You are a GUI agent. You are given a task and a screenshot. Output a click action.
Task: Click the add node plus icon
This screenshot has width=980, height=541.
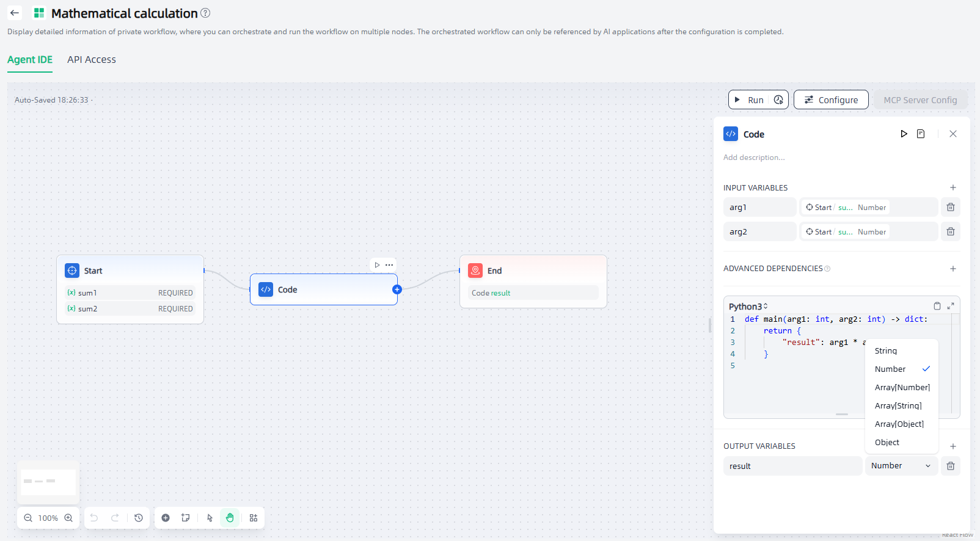[166, 518]
